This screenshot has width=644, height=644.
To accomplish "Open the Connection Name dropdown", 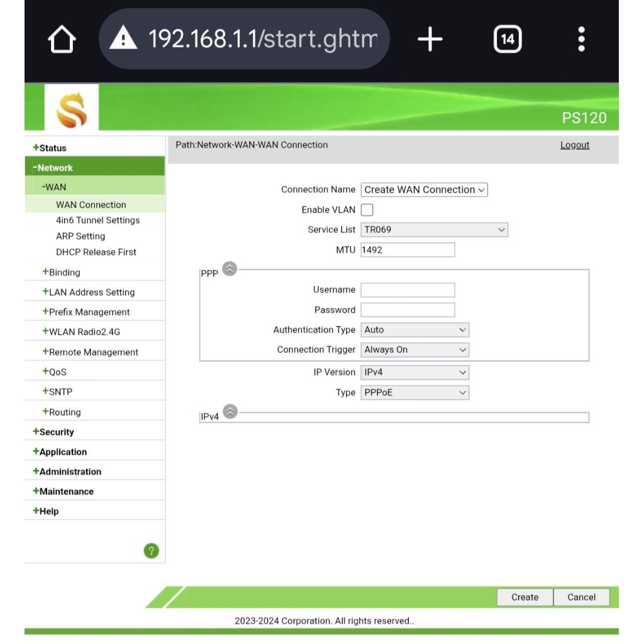I will coord(424,190).
